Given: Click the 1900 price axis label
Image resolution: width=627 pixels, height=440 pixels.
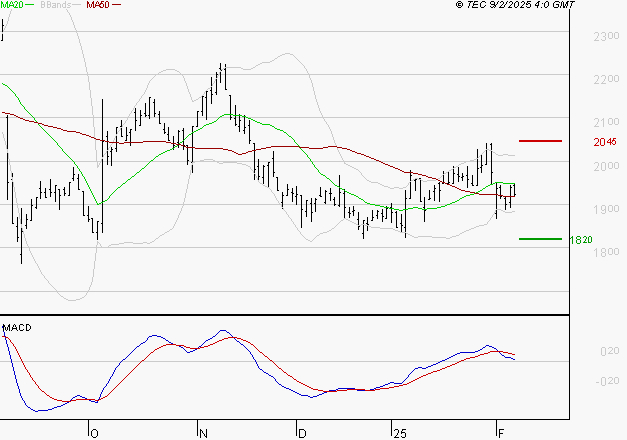Looking at the screenshot, I should pyautogui.click(x=606, y=209).
